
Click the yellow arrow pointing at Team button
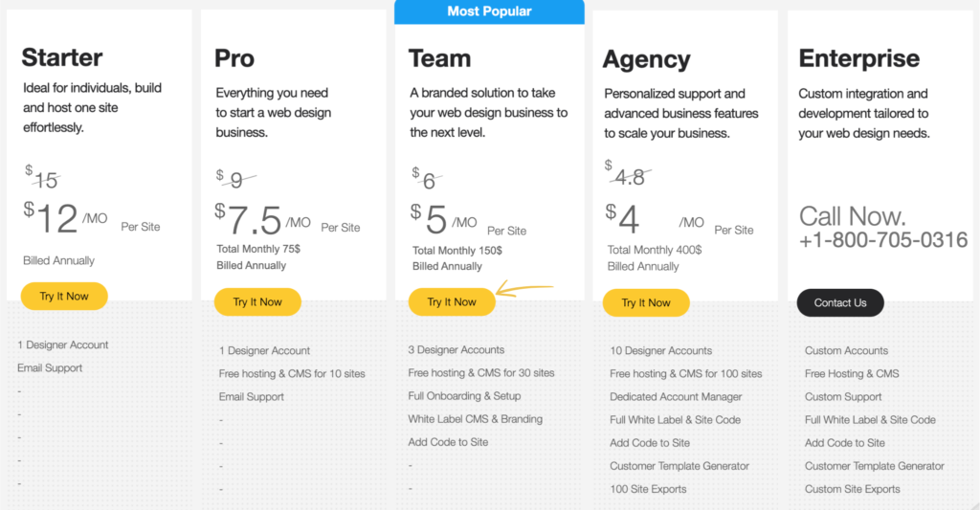pyautogui.click(x=523, y=289)
